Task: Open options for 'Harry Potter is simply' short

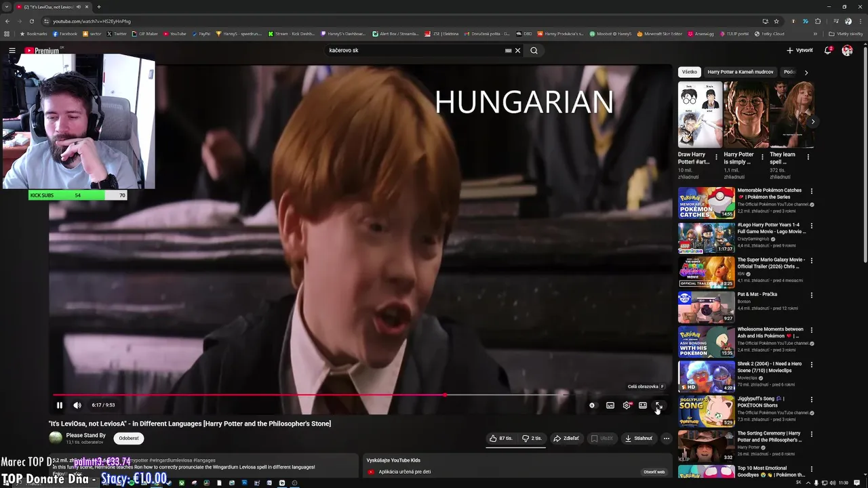Action: tap(762, 157)
